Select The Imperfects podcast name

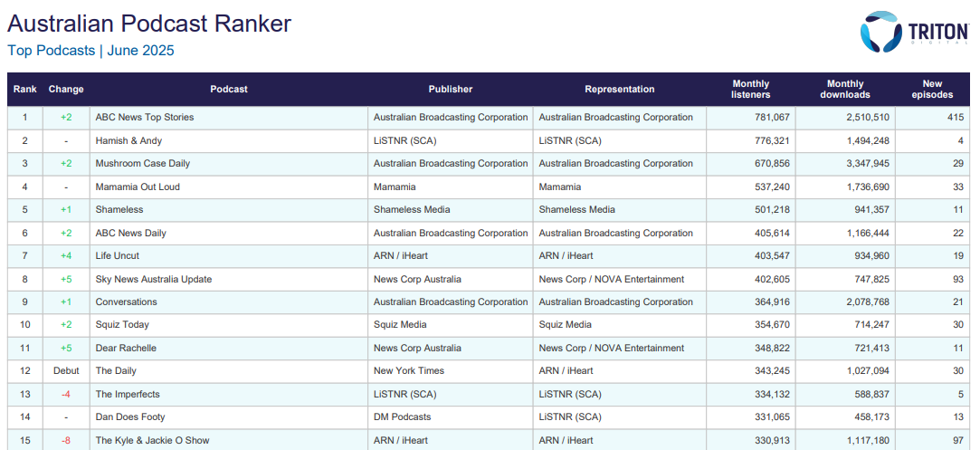tap(128, 395)
